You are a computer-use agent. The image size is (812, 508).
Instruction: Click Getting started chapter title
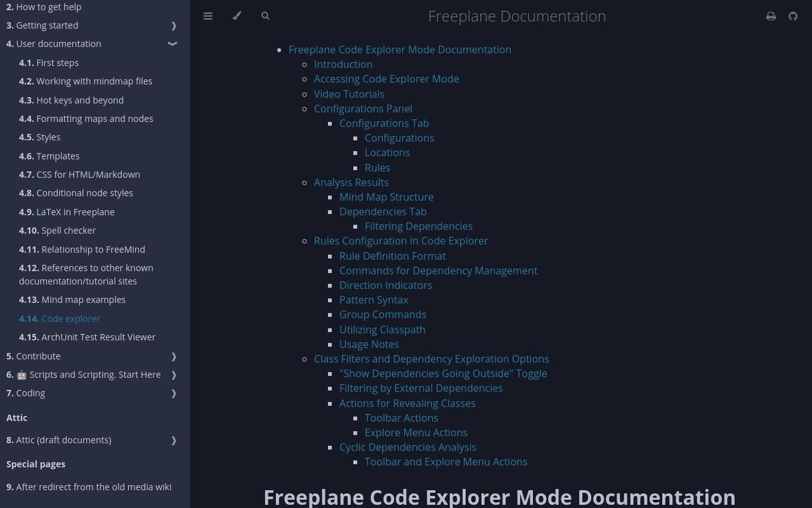pos(43,25)
